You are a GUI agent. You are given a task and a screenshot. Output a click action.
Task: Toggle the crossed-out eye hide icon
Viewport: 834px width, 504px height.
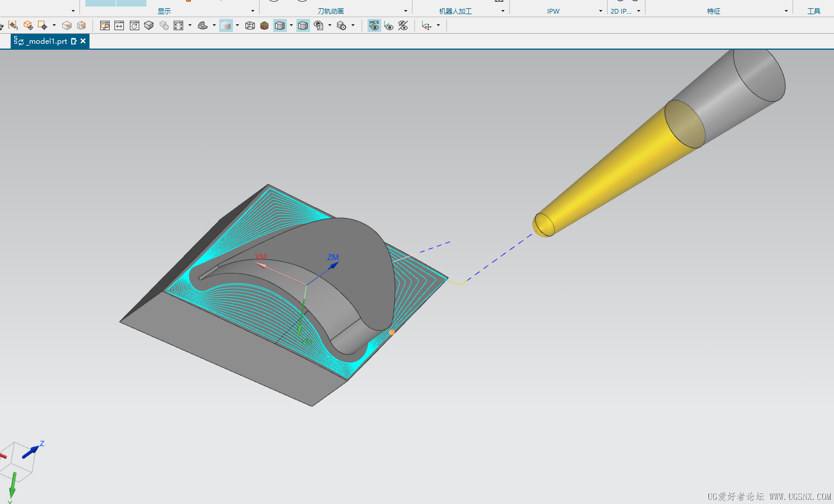403,25
